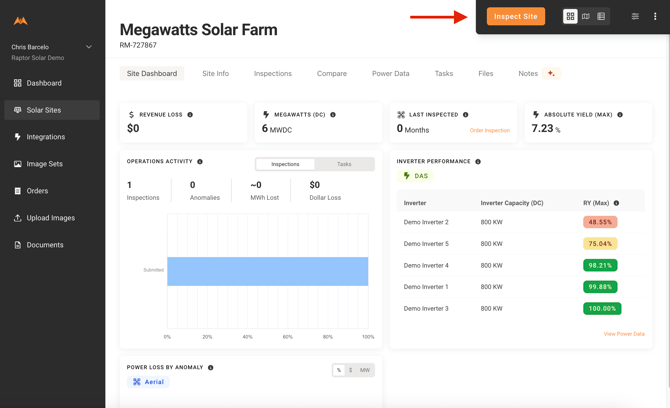Open the Notes tab

pos(528,73)
